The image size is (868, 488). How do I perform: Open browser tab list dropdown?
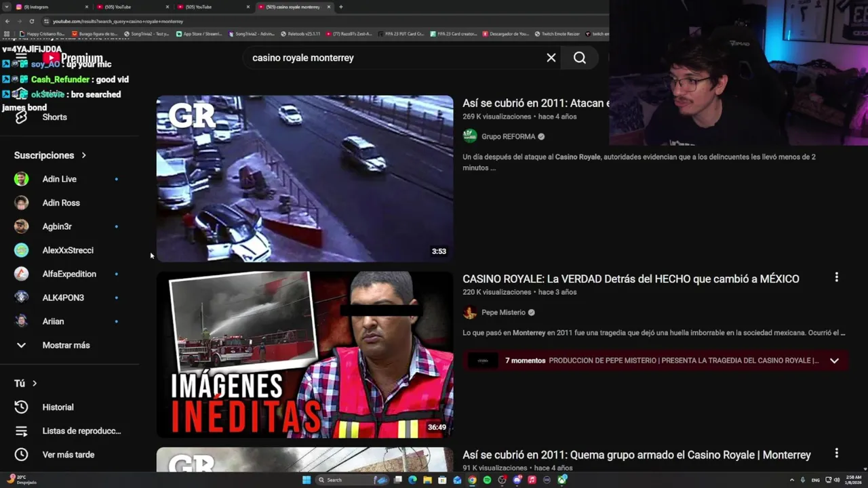pos(8,7)
